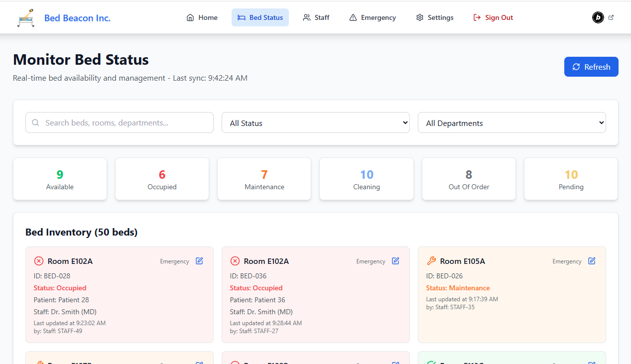Click the Out Of Order count card

469,179
